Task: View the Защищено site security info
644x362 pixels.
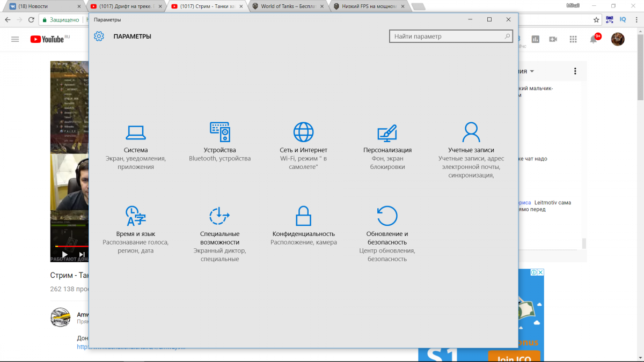Action: (x=61, y=19)
